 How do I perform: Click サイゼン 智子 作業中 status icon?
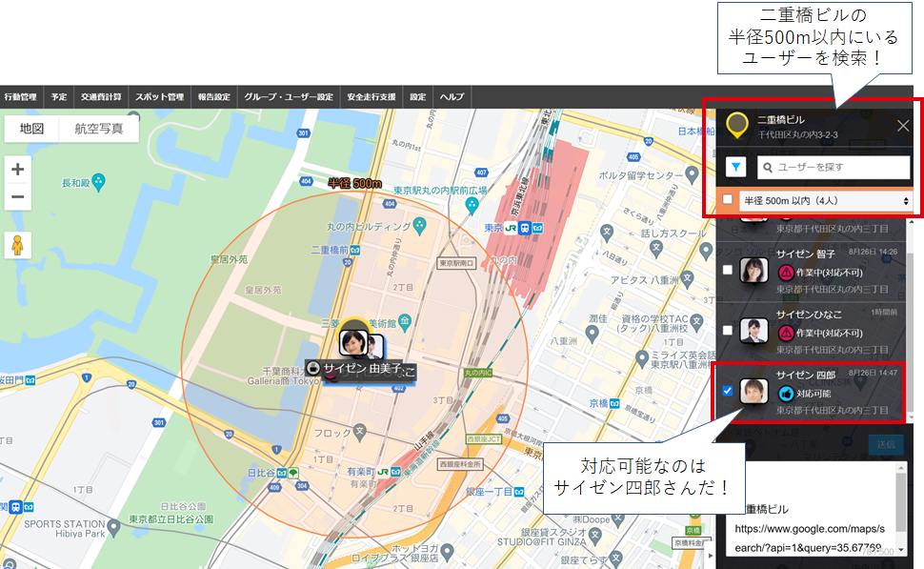[x=786, y=273]
